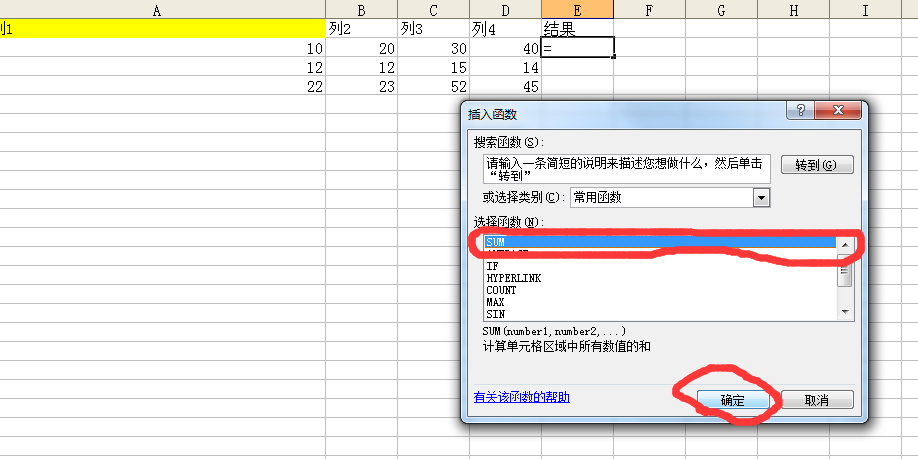This screenshot has width=918, height=459.
Task: Open the function category dropdown 常用函数
Action: click(x=669, y=198)
